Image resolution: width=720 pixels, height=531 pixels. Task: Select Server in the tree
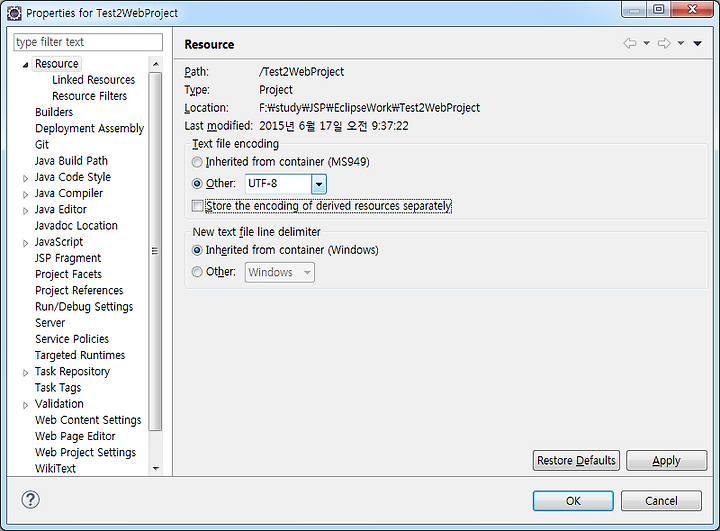pos(50,323)
